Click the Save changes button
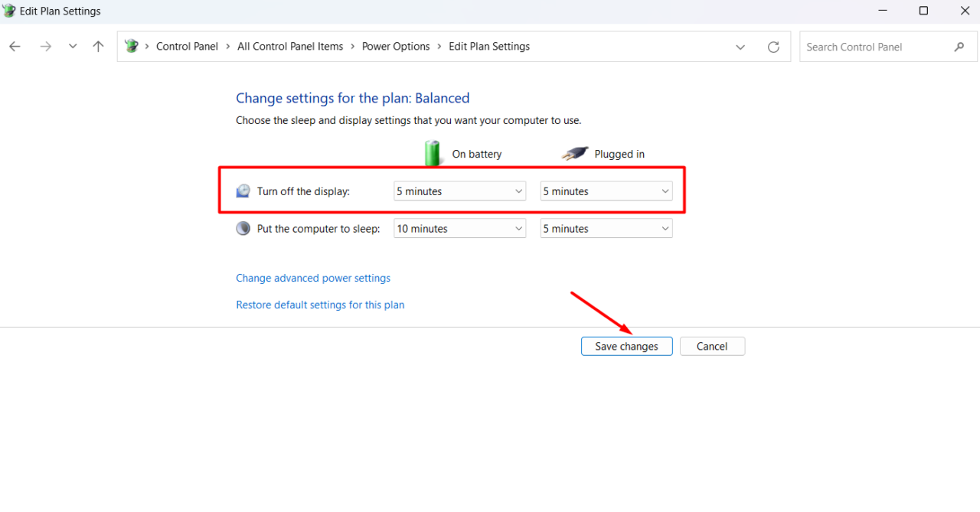The width and height of the screenshot is (980, 512). (x=626, y=346)
